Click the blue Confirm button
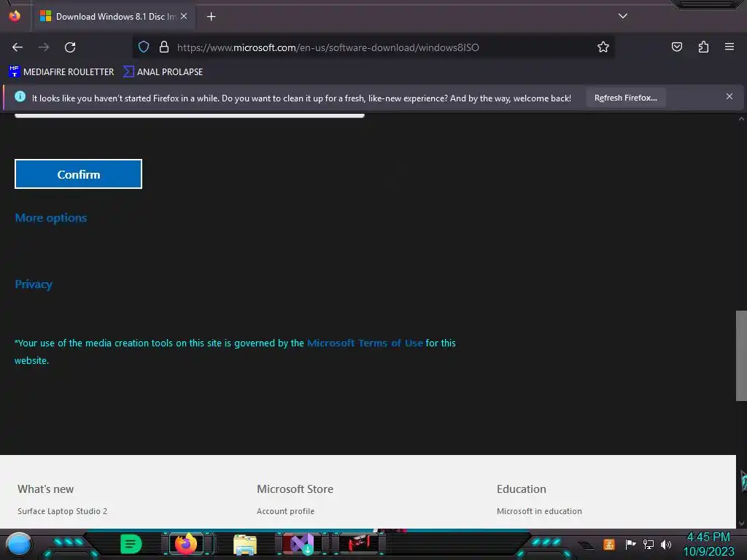 (79, 174)
